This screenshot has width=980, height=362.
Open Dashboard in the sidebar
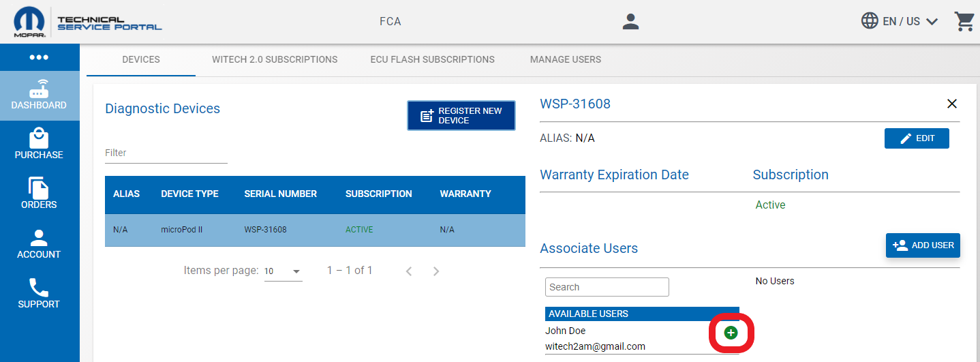(39, 95)
